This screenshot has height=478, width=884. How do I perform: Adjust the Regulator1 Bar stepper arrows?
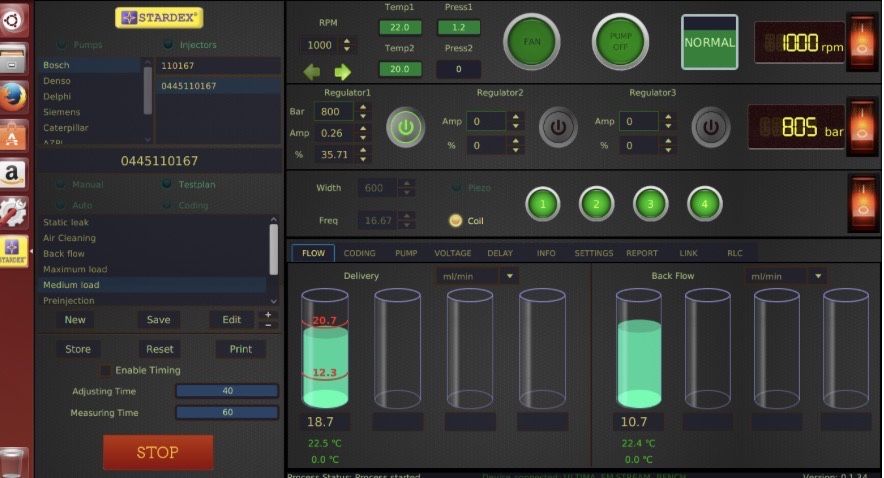point(363,112)
